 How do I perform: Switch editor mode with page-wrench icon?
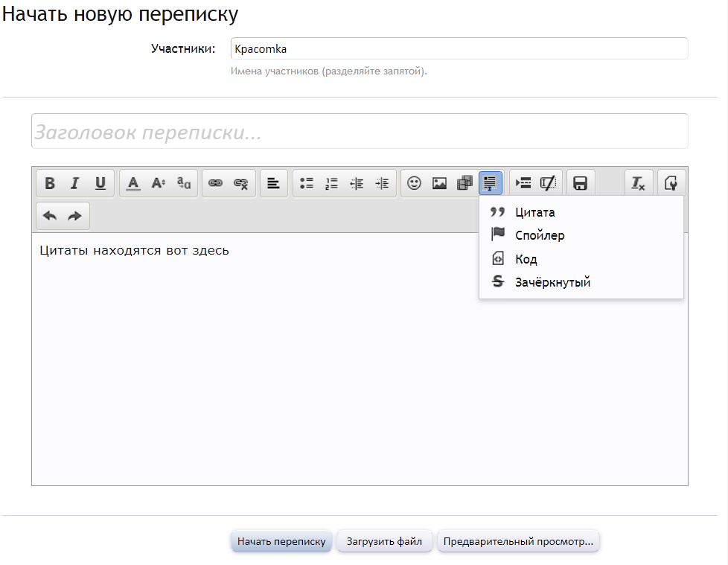(x=671, y=183)
